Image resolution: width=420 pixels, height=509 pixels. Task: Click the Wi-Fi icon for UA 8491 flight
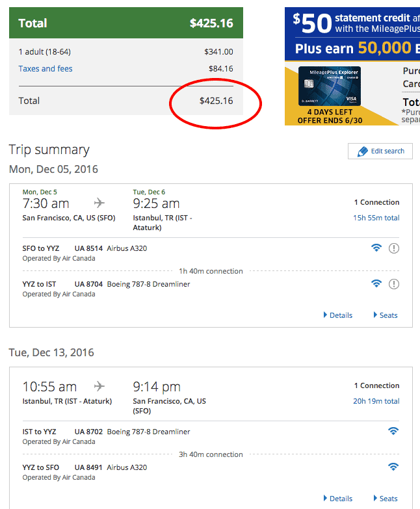coord(393,467)
